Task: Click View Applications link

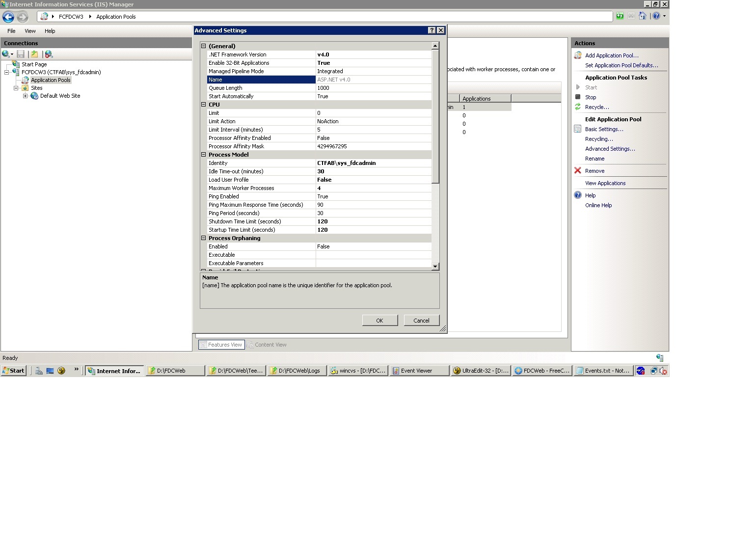Action: click(x=605, y=183)
